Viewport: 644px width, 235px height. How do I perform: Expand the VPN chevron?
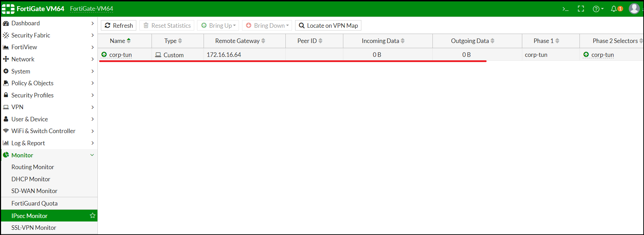pos(93,107)
